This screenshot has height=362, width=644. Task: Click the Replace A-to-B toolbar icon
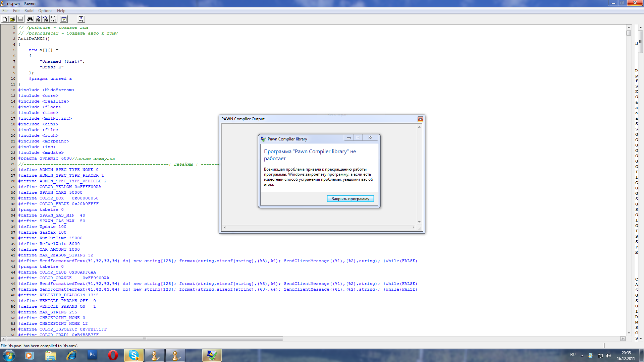pyautogui.click(x=53, y=19)
